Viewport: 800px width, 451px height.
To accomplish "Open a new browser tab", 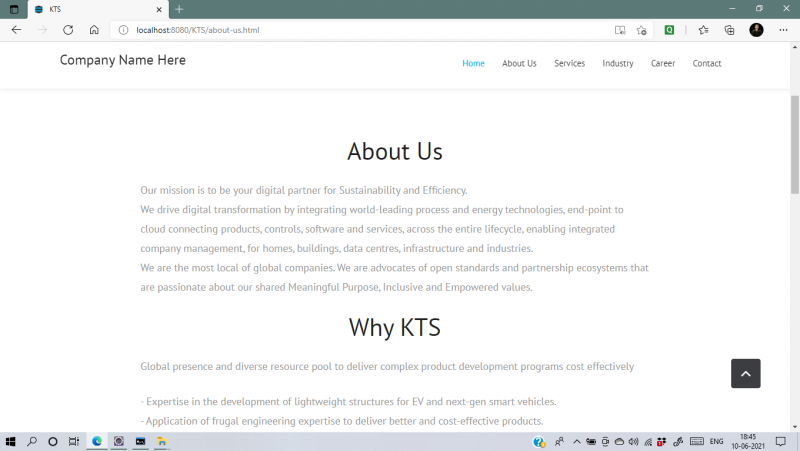I will [x=179, y=9].
